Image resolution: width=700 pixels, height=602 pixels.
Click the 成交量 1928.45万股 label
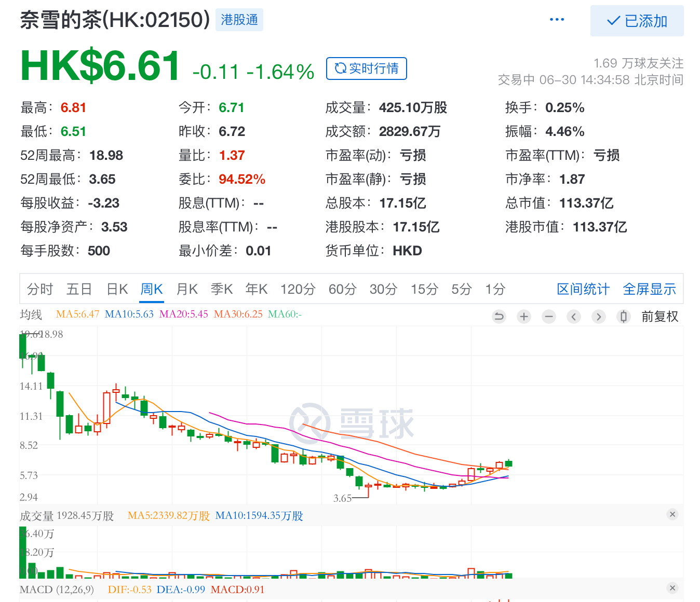click(x=67, y=516)
